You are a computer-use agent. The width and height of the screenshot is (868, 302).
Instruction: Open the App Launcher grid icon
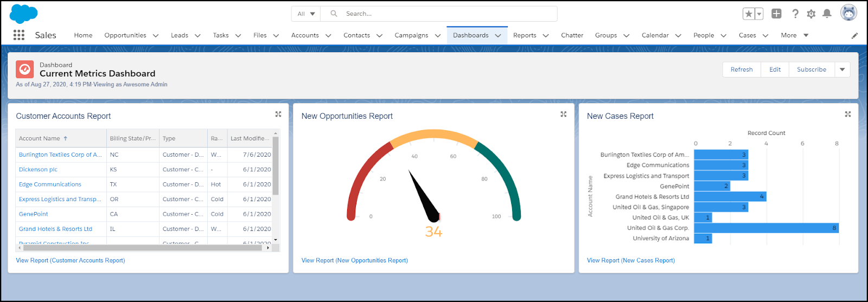click(x=19, y=35)
